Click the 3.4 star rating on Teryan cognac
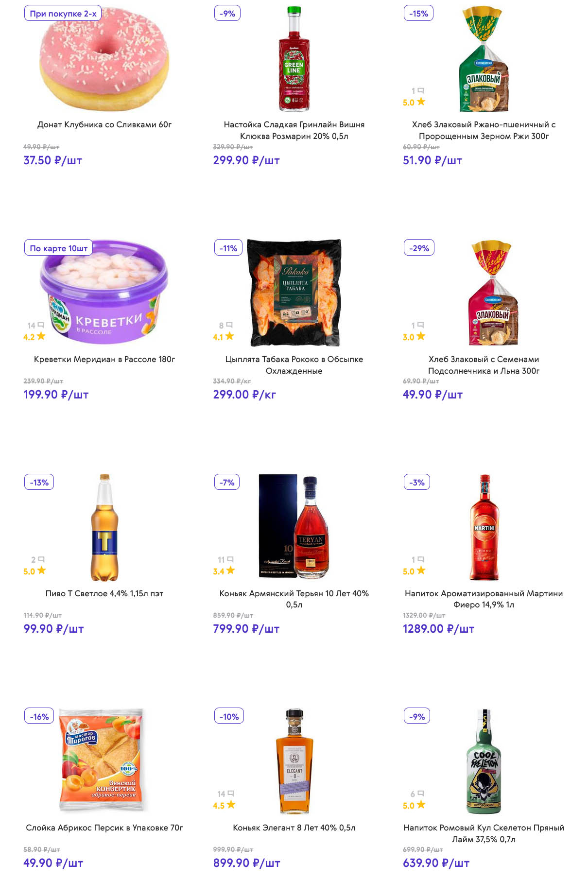 [224, 571]
